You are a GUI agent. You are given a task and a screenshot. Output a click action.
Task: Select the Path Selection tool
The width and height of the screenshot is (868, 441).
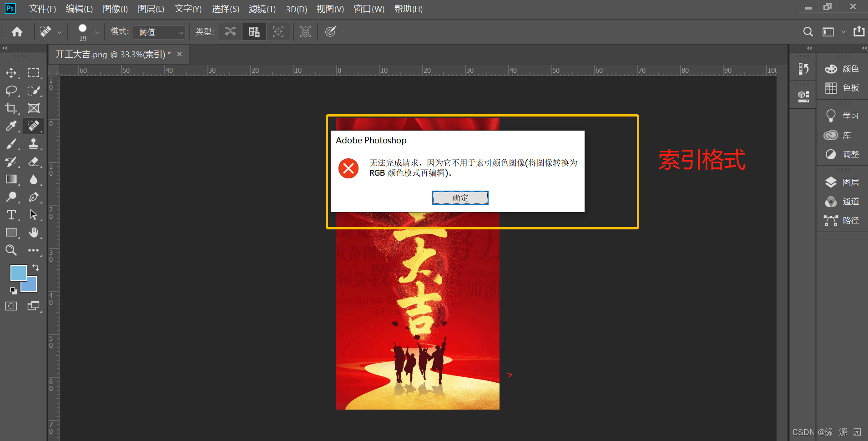[34, 215]
